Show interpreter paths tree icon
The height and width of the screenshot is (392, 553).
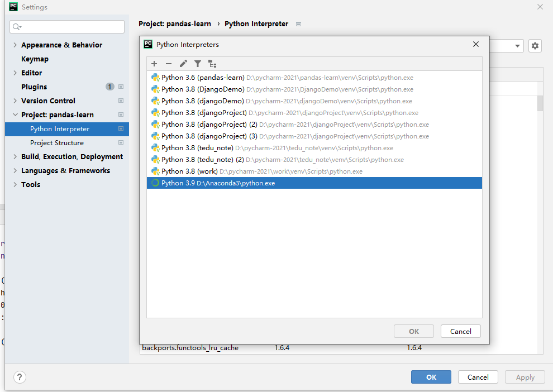tap(212, 64)
